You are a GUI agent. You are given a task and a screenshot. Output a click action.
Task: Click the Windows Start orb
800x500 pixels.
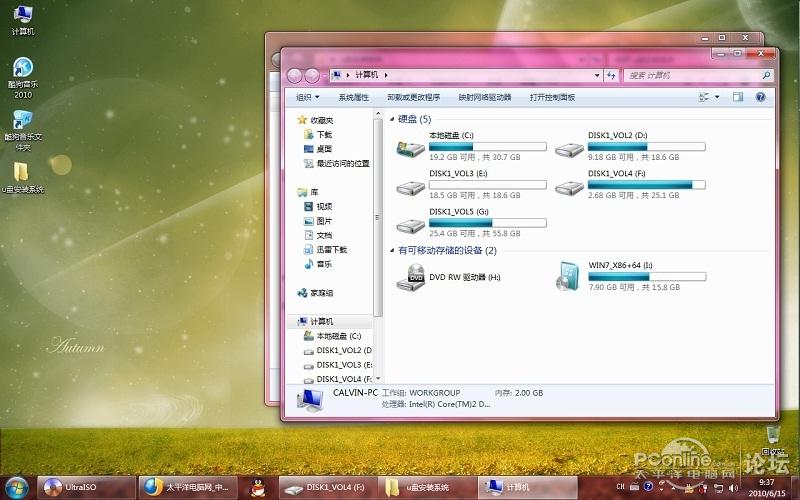pyautogui.click(x=17, y=487)
